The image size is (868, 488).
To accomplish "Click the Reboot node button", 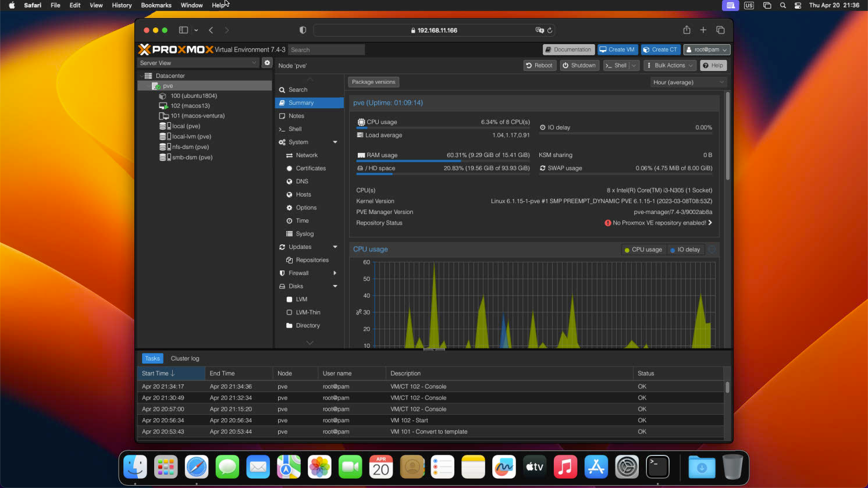I will (539, 66).
